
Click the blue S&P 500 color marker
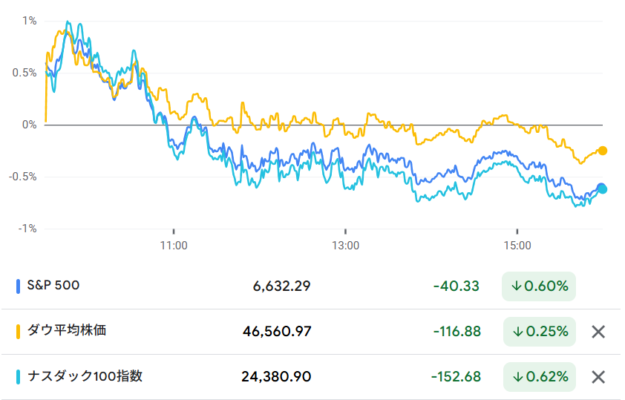[19, 286]
